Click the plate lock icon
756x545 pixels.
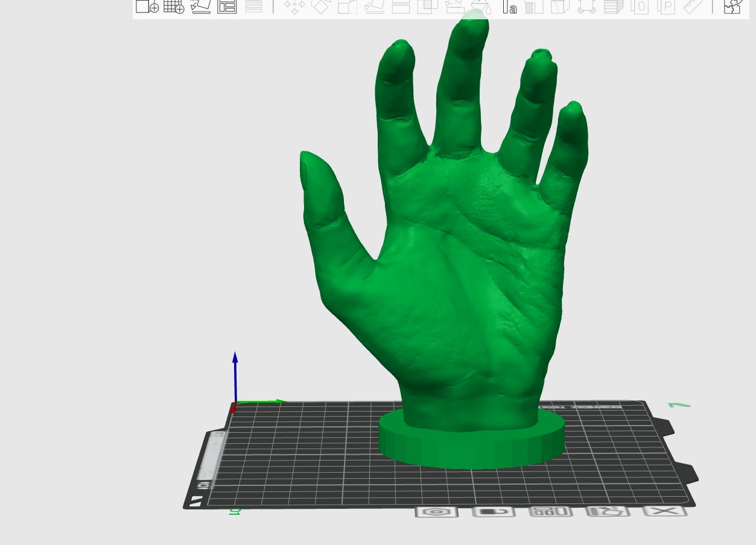[494, 512]
